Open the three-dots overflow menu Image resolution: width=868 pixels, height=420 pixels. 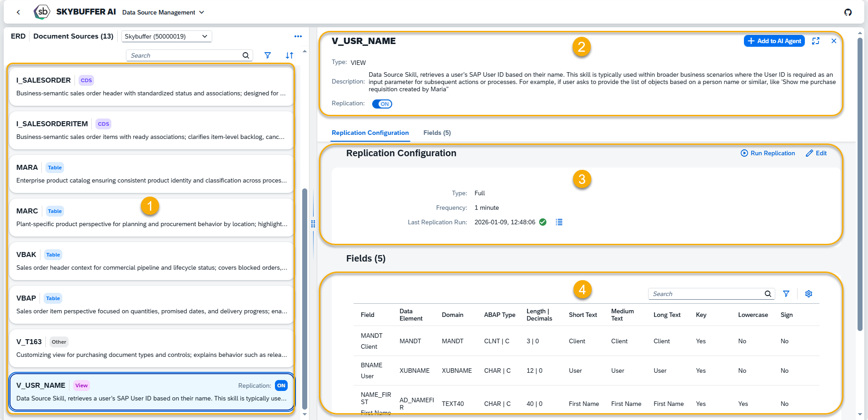[298, 36]
